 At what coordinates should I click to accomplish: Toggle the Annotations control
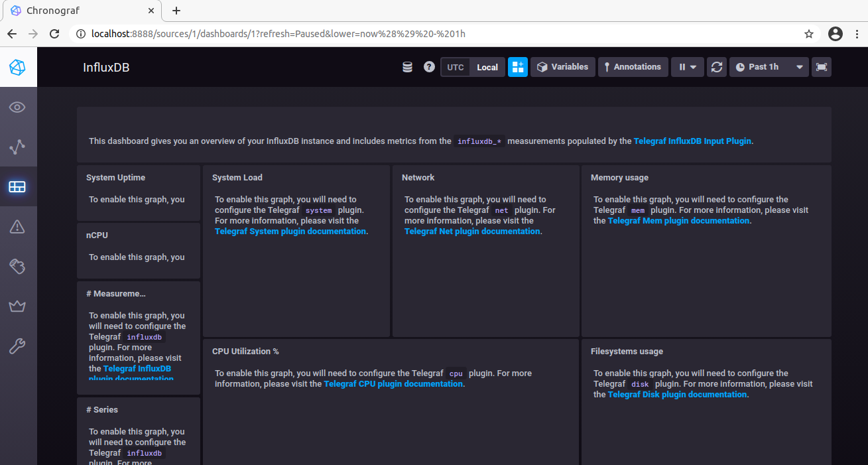click(632, 67)
